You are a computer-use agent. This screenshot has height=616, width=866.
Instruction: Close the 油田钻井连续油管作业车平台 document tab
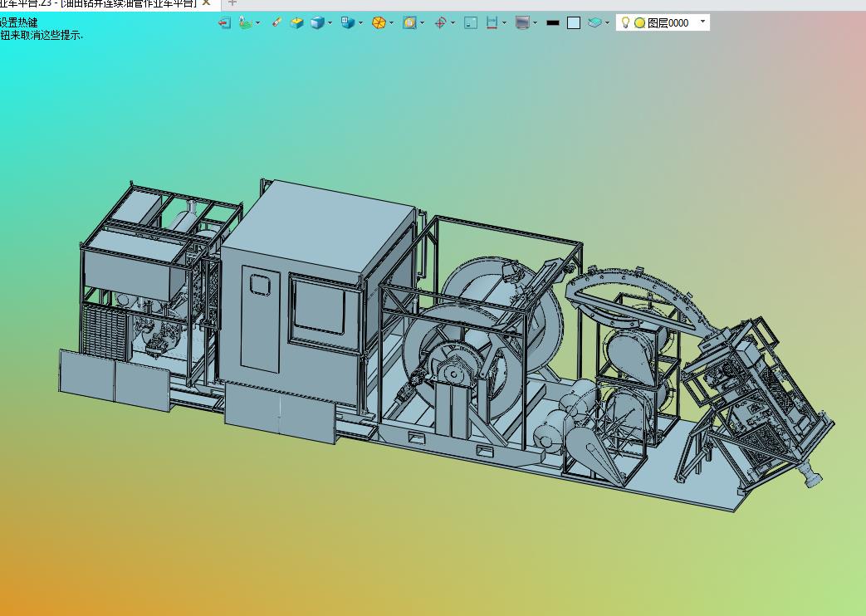point(206,2)
